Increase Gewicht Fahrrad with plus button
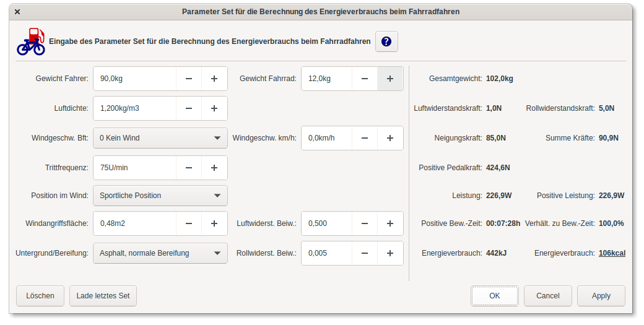 [x=390, y=79]
